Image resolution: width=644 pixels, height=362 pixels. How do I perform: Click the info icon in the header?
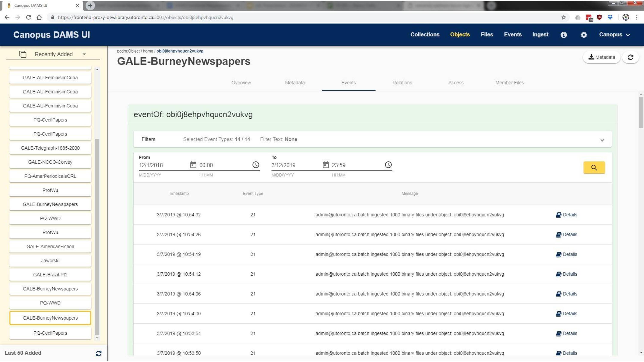tap(563, 35)
